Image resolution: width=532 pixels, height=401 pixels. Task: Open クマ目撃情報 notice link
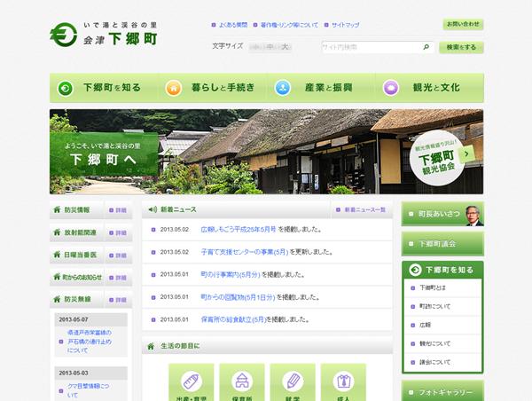[88, 390]
